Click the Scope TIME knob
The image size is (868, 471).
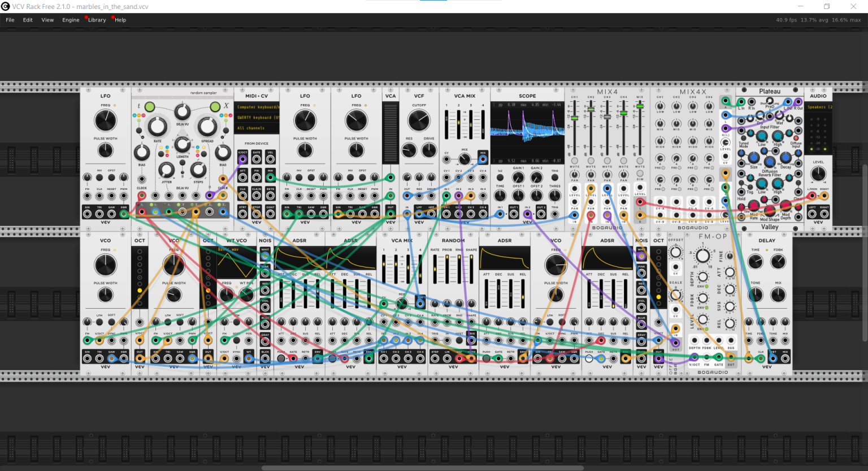pos(500,196)
